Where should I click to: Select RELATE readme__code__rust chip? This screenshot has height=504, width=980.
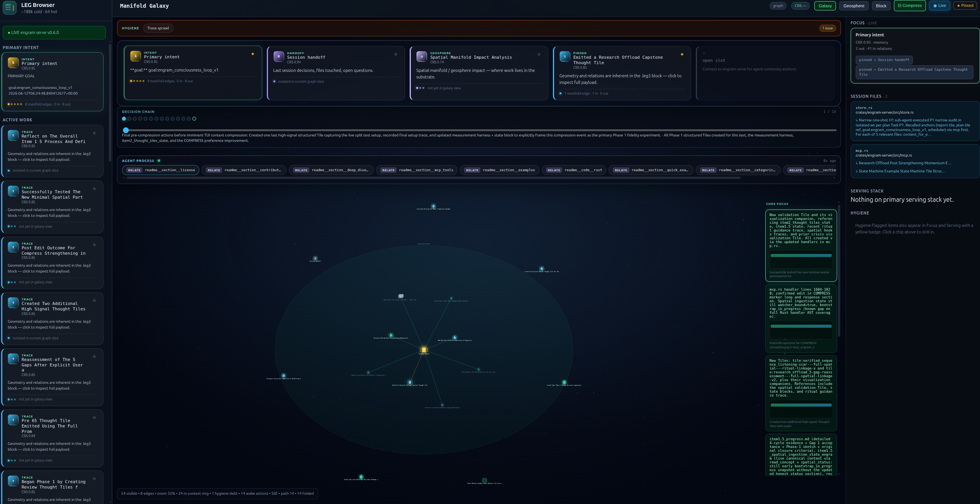tap(574, 170)
